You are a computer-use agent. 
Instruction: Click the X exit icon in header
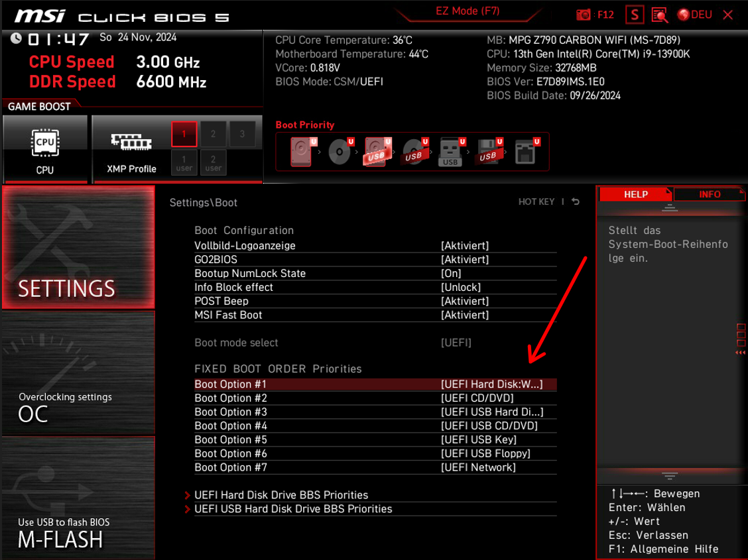728,15
